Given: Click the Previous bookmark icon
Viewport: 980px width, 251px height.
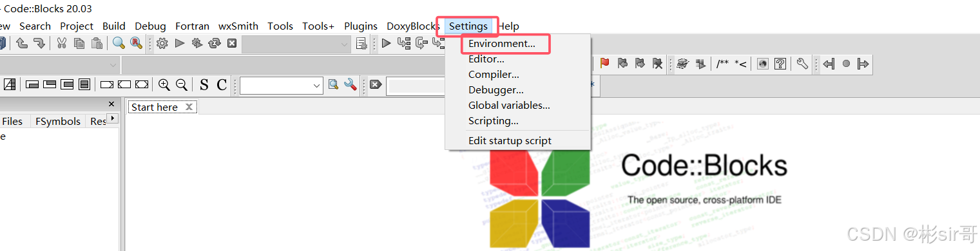Looking at the screenshot, I should pyautogui.click(x=622, y=63).
